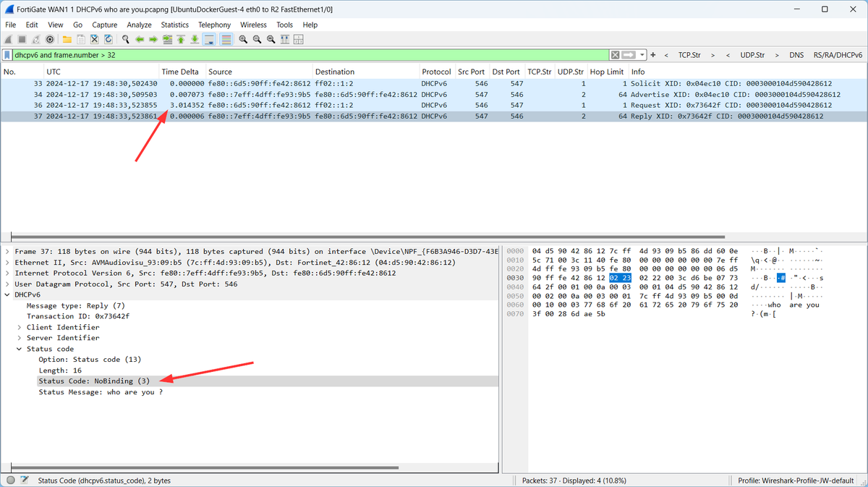
Task: Open the Statistics menu
Action: point(174,25)
